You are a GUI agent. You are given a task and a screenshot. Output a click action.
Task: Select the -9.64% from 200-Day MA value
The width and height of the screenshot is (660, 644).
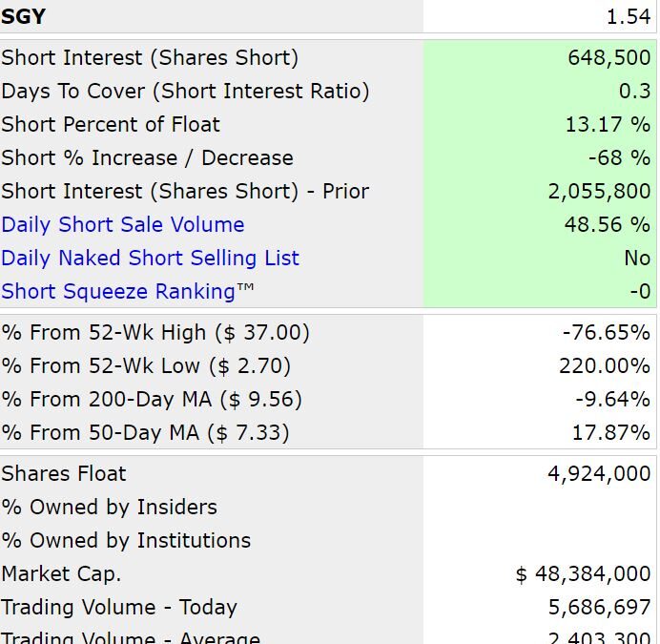[613, 399]
